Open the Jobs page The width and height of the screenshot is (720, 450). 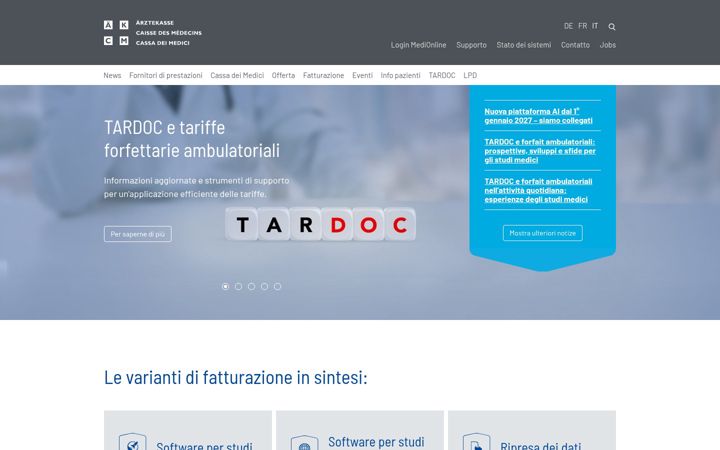click(x=608, y=45)
